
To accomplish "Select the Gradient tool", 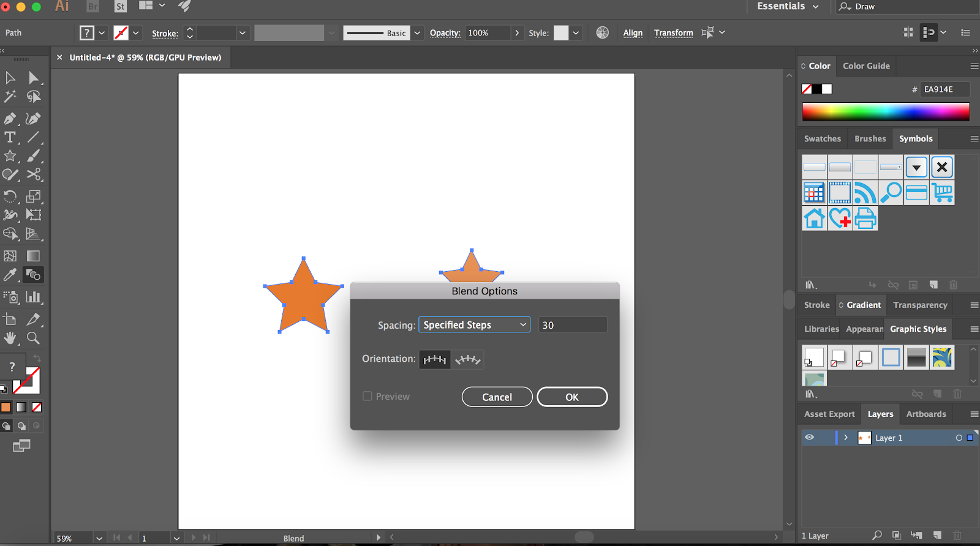I will coord(34,256).
